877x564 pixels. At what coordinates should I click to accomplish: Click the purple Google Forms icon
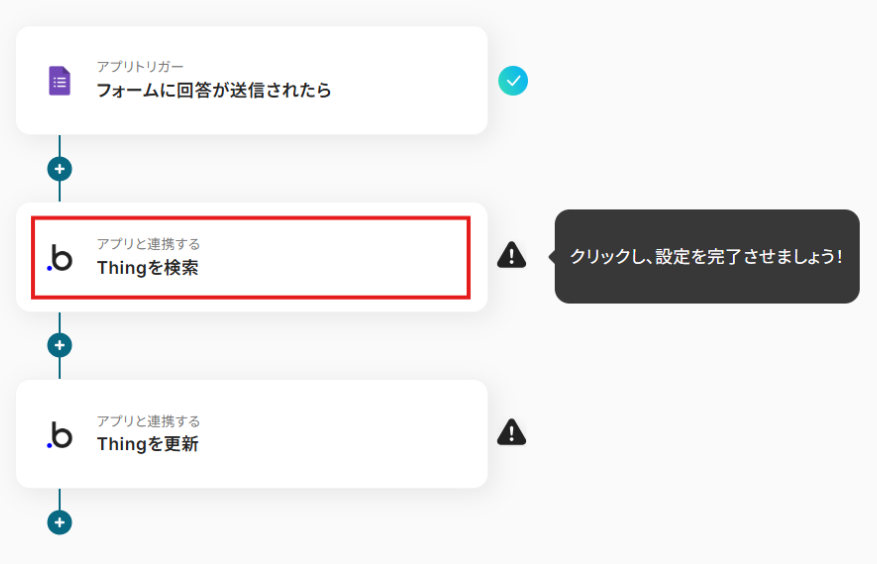coord(59,81)
